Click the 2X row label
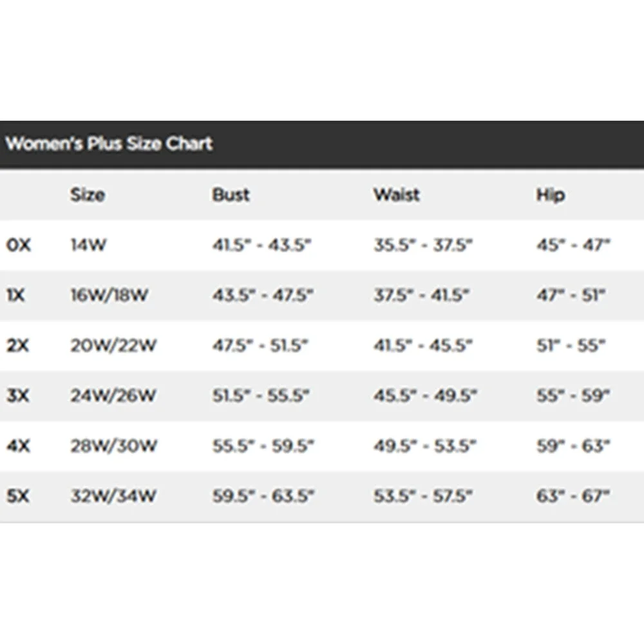This screenshot has height=644, width=644. click(x=18, y=345)
